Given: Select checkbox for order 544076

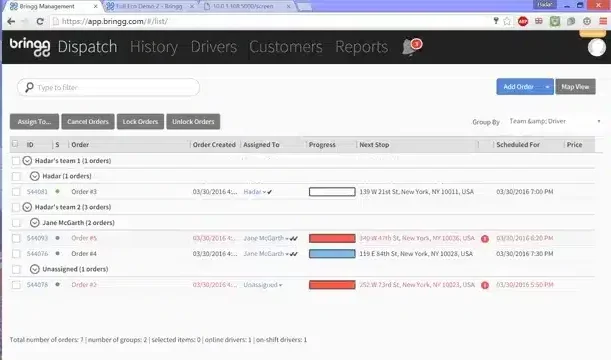Looking at the screenshot, I should pyautogui.click(x=16, y=254).
